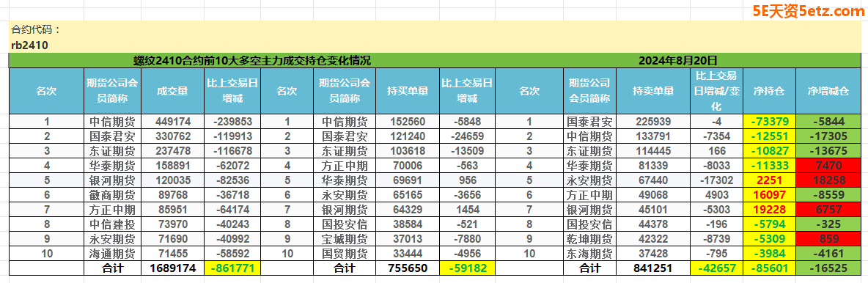This screenshot has height=283, width=868.
Task: Select the volume cell 71455
Action: point(173,253)
